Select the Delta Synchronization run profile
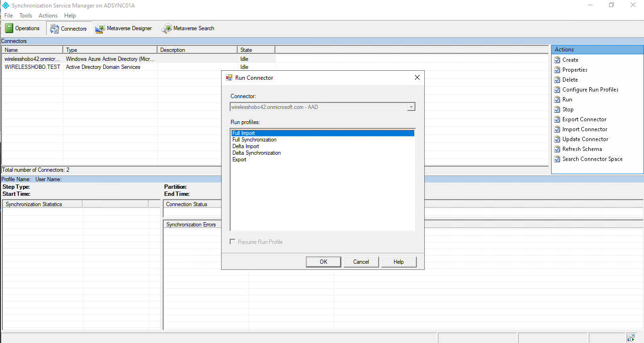This screenshot has height=343, width=644. [x=256, y=153]
